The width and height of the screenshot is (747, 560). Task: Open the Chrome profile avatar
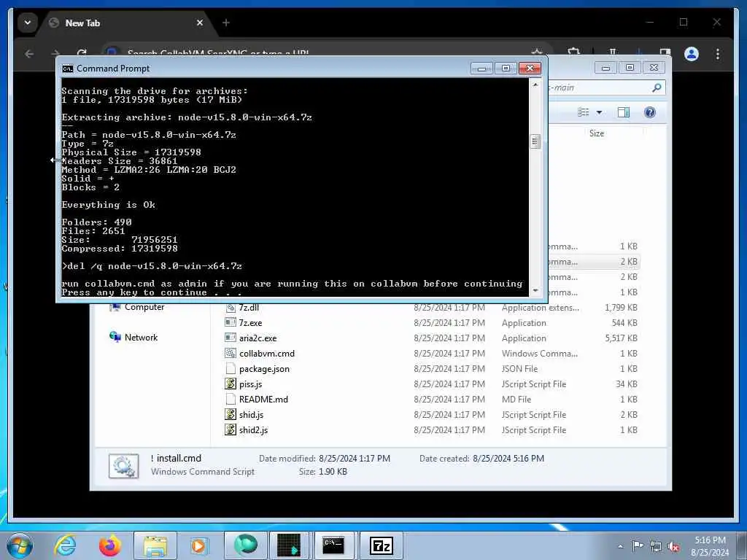[x=692, y=54]
